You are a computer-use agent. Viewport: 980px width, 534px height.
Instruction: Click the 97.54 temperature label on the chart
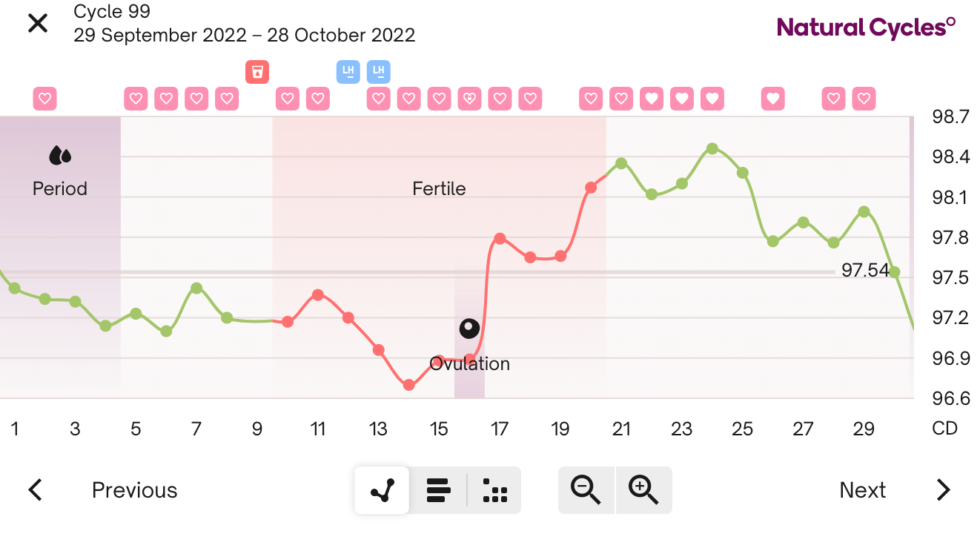(866, 270)
